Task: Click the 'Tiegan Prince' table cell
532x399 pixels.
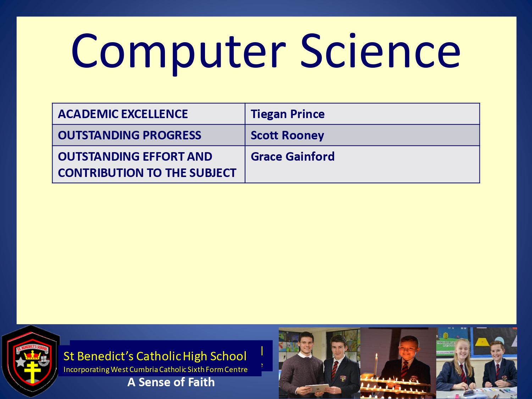Action: point(362,114)
